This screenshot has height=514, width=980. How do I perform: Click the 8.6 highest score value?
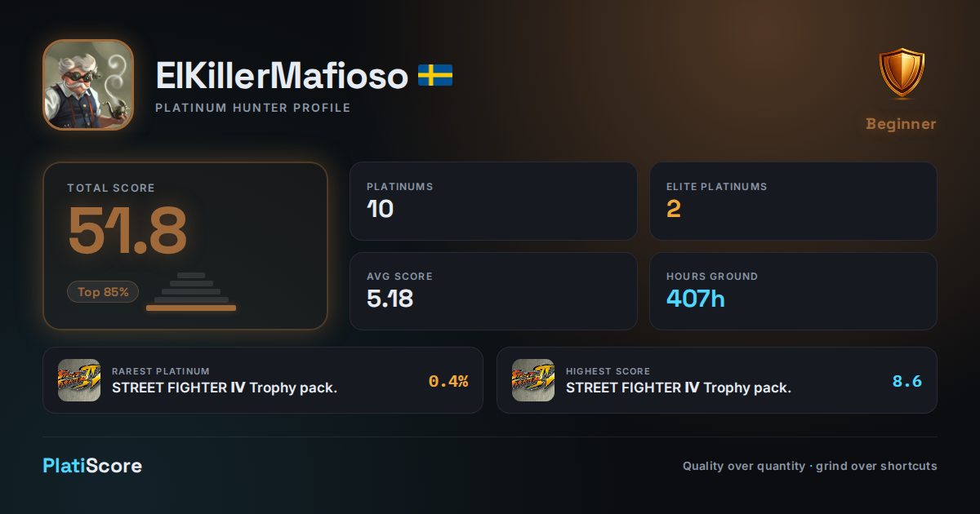(x=907, y=381)
